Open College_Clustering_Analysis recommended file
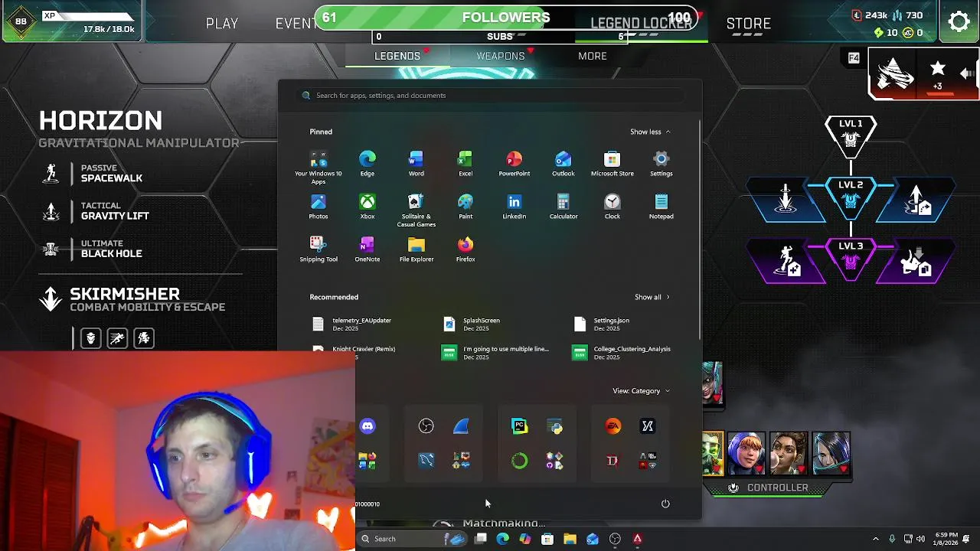This screenshot has width=980, height=551. (622, 353)
